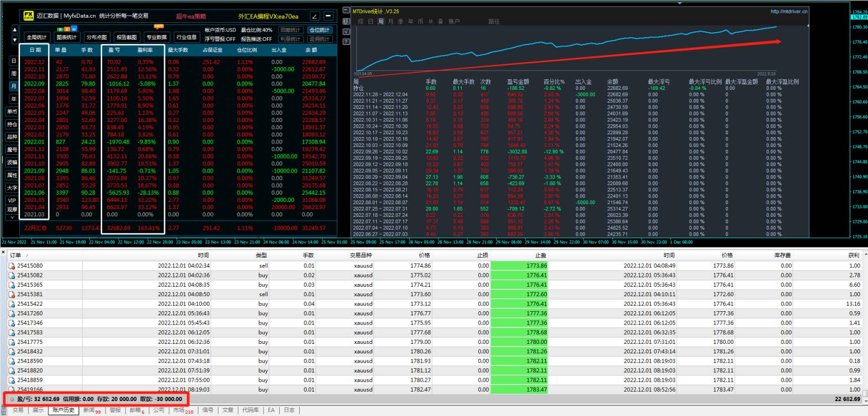
Task: Click the sell order icon for 25415080
Action: tap(12, 266)
